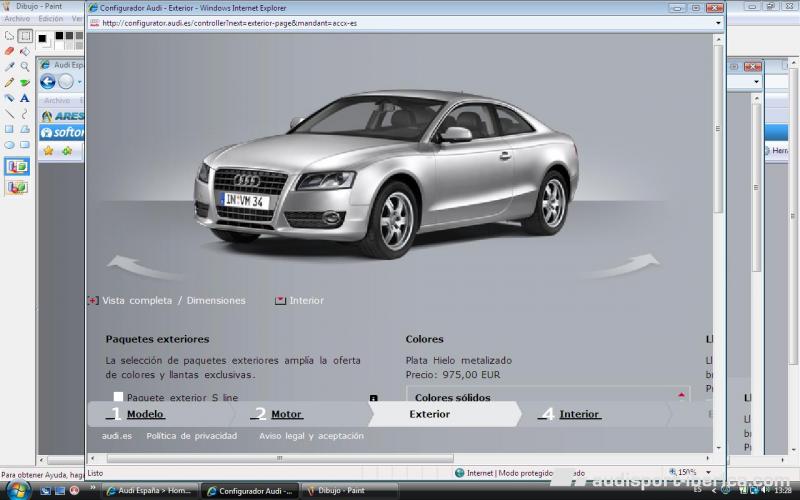Screen dimensions: 800x500
Task: Open the Favorites star in Audi España browser
Action: (48, 151)
